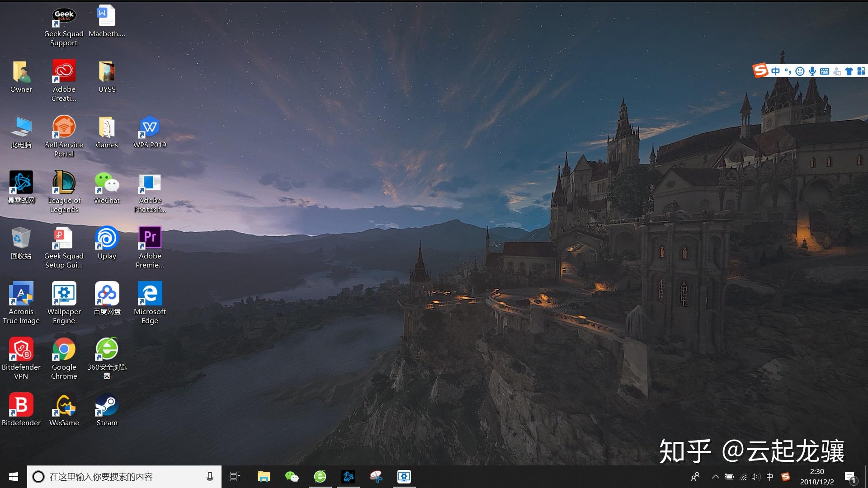Image resolution: width=868 pixels, height=488 pixels.
Task: Click the Sogou S logo on toolbar
Action: point(760,70)
